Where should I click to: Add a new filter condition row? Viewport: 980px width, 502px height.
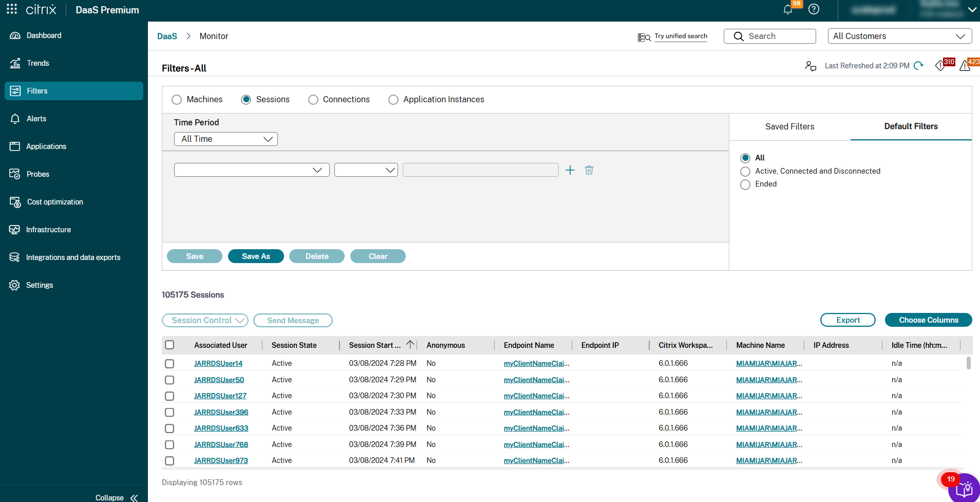click(570, 170)
